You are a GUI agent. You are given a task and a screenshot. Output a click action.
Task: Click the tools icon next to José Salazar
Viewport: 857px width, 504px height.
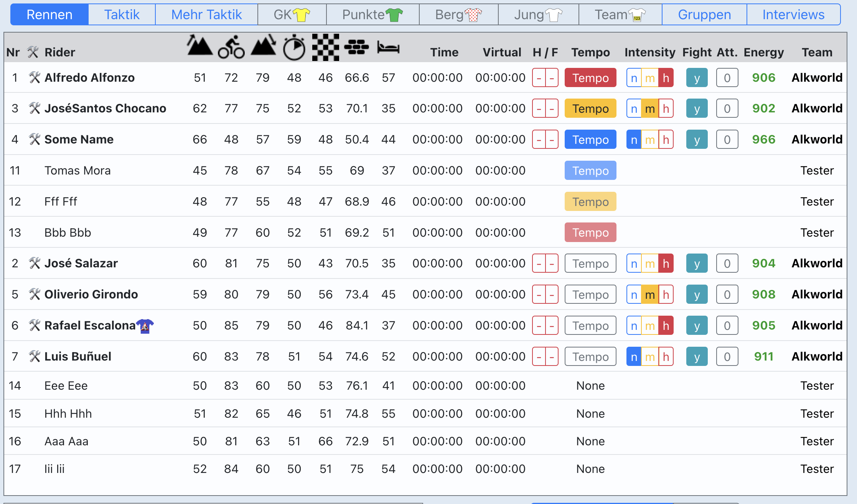click(x=35, y=263)
